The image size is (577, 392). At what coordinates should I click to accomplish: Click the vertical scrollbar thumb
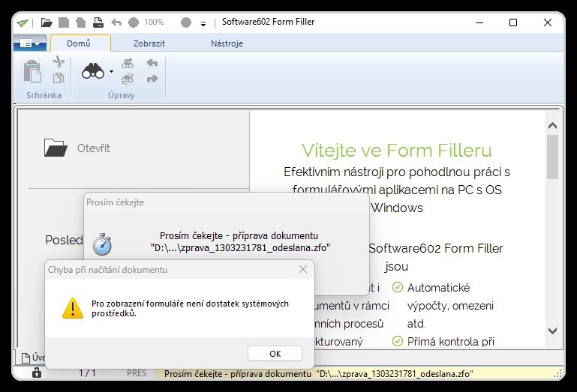[552, 157]
